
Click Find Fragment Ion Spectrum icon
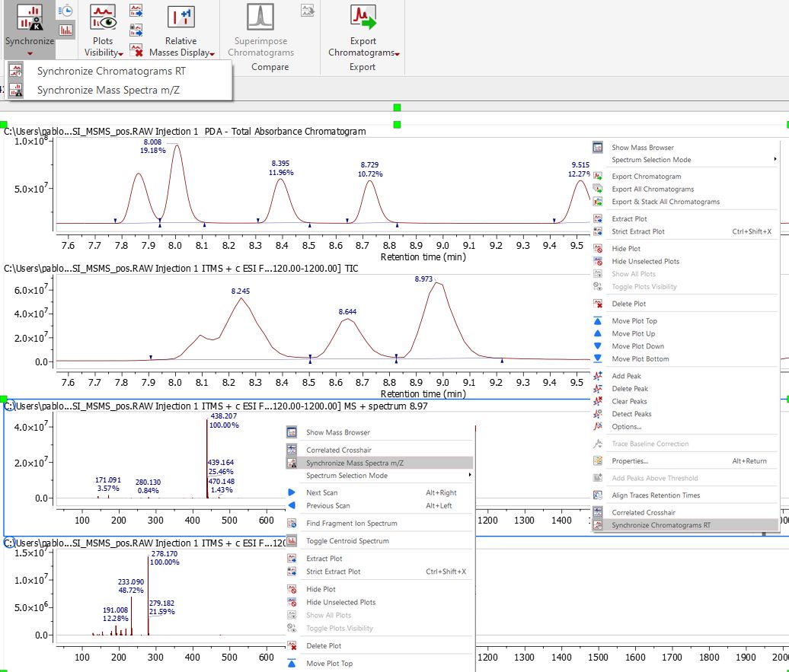292,523
